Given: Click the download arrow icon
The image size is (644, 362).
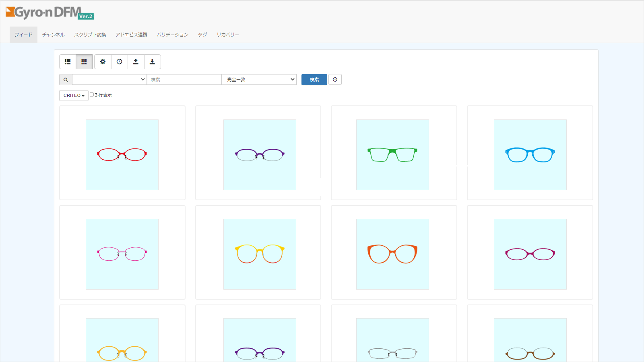Looking at the screenshot, I should tap(153, 62).
